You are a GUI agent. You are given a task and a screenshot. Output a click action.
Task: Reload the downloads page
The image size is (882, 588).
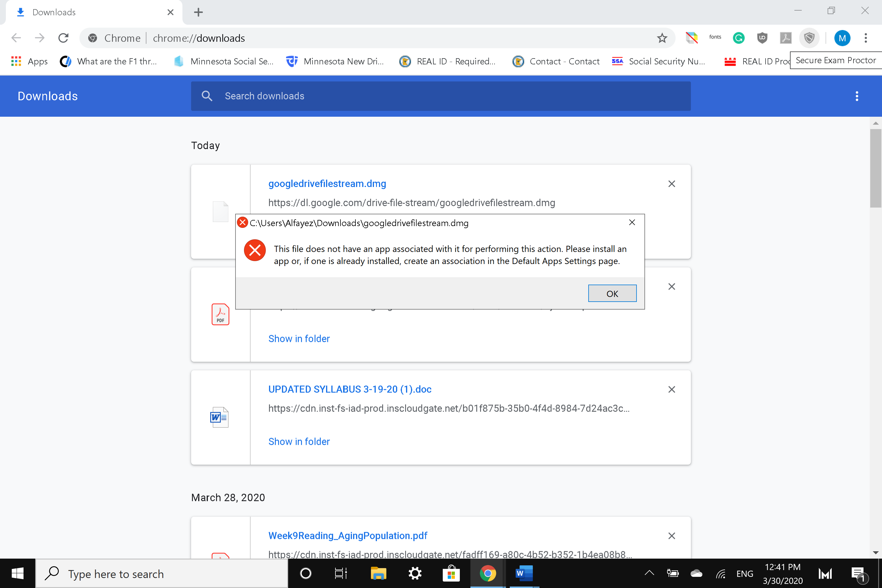[x=64, y=38]
